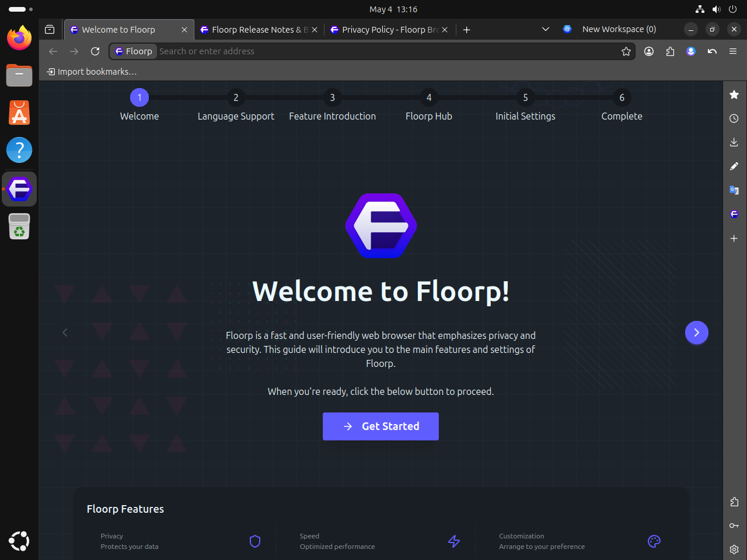This screenshot has height=560, width=747.
Task: Open the downloads panel in sidebar
Action: pos(734,142)
